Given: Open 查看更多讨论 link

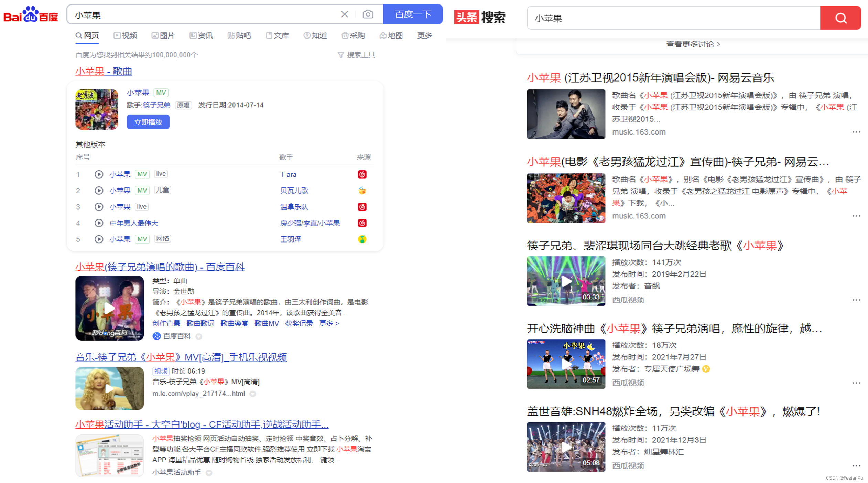Looking at the screenshot, I should [x=693, y=44].
